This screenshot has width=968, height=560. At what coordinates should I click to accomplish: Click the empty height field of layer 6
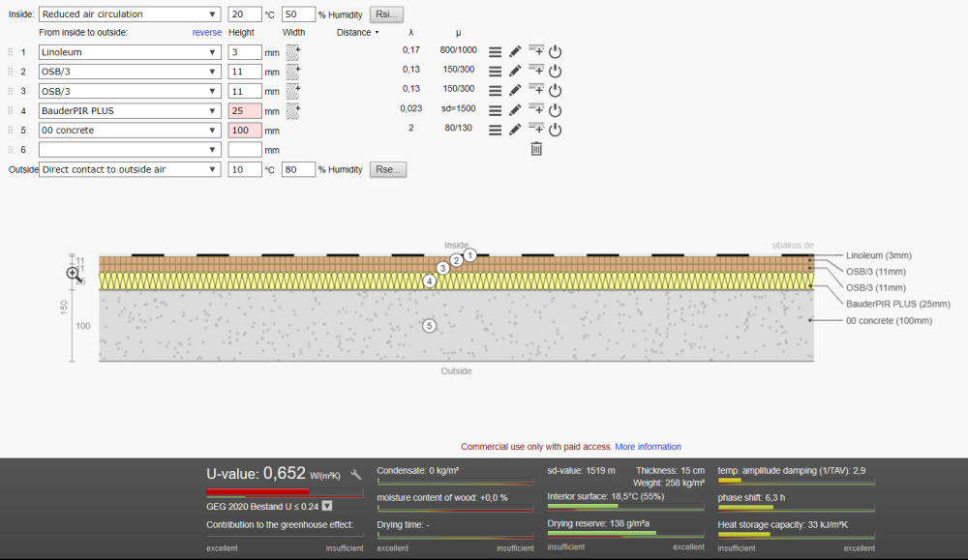pos(245,150)
